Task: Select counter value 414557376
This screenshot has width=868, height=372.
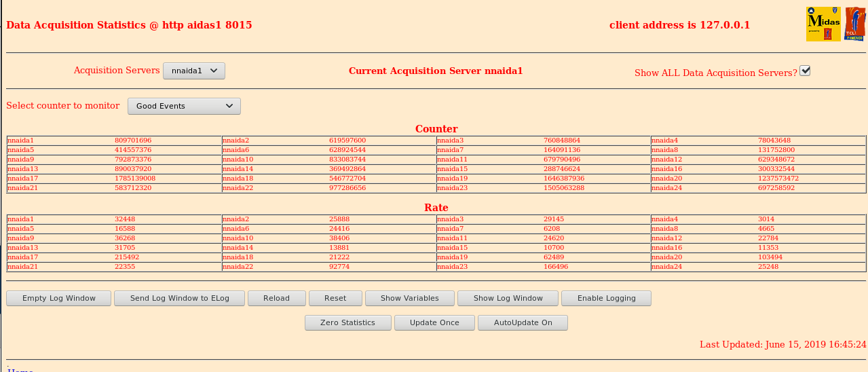Action: (x=133, y=150)
